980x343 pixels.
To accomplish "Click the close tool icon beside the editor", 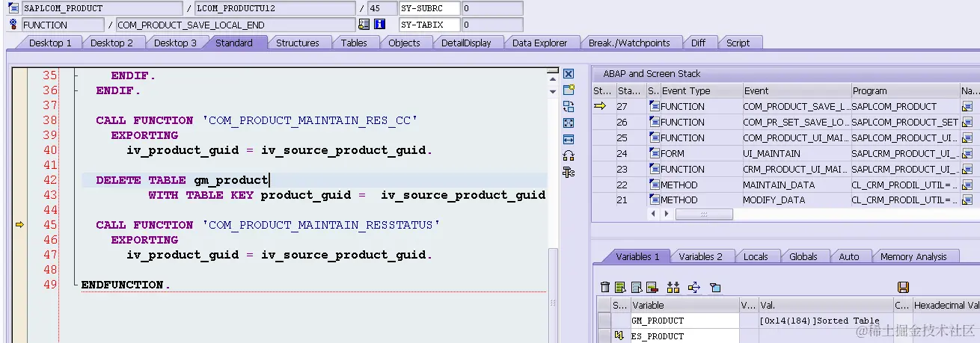I will click(568, 73).
